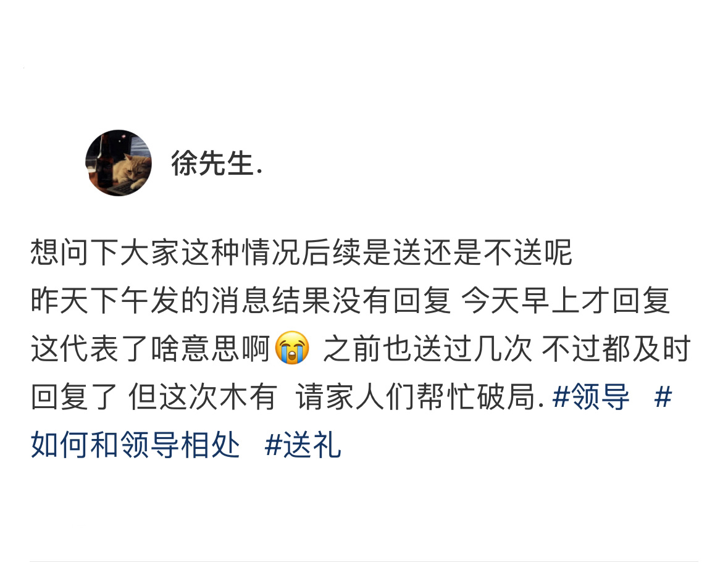
Task: Open the cat avatar profile picture
Action: coord(119,163)
